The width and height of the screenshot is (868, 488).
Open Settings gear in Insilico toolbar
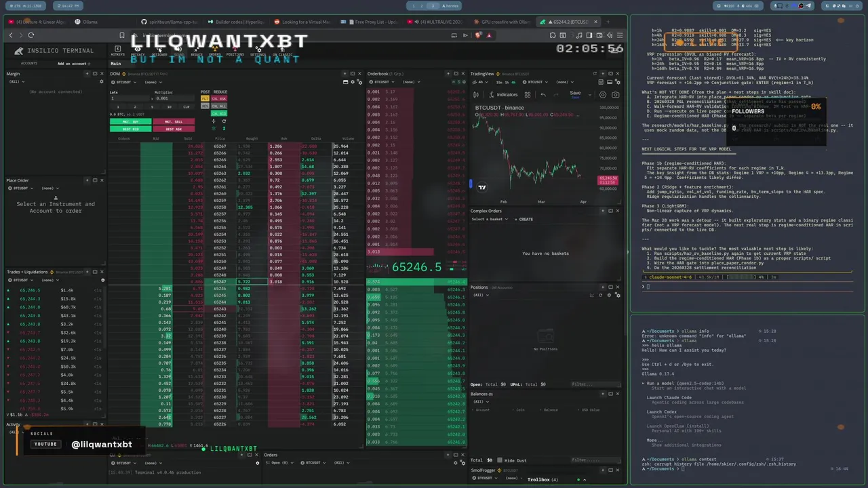pos(258,49)
